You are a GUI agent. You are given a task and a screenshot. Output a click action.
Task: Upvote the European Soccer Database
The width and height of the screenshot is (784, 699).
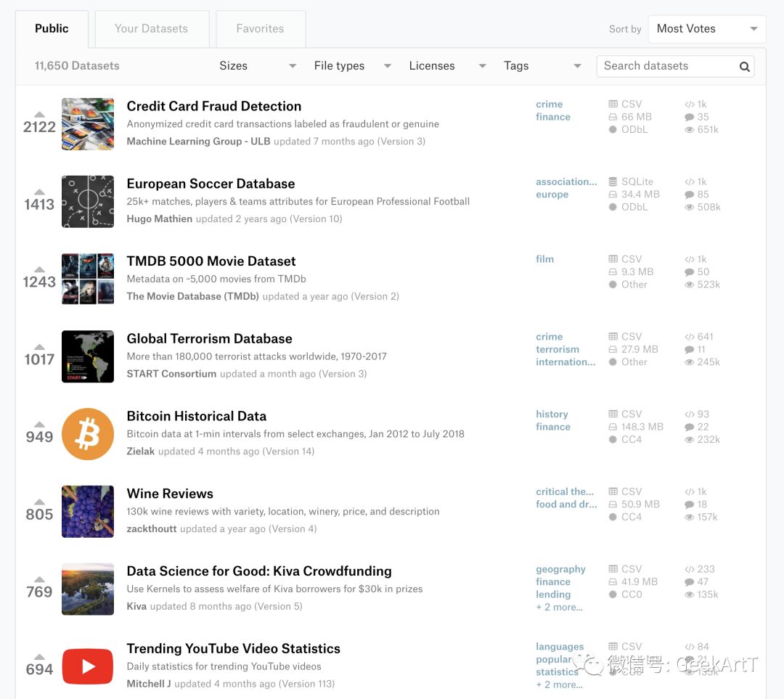39,192
